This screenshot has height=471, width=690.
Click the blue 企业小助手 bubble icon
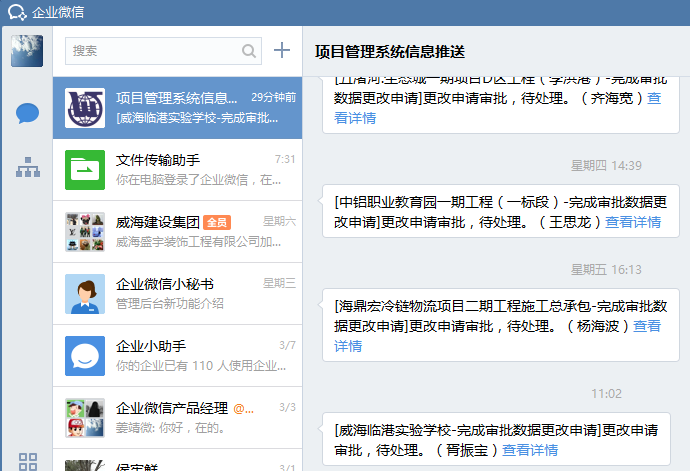click(x=85, y=356)
